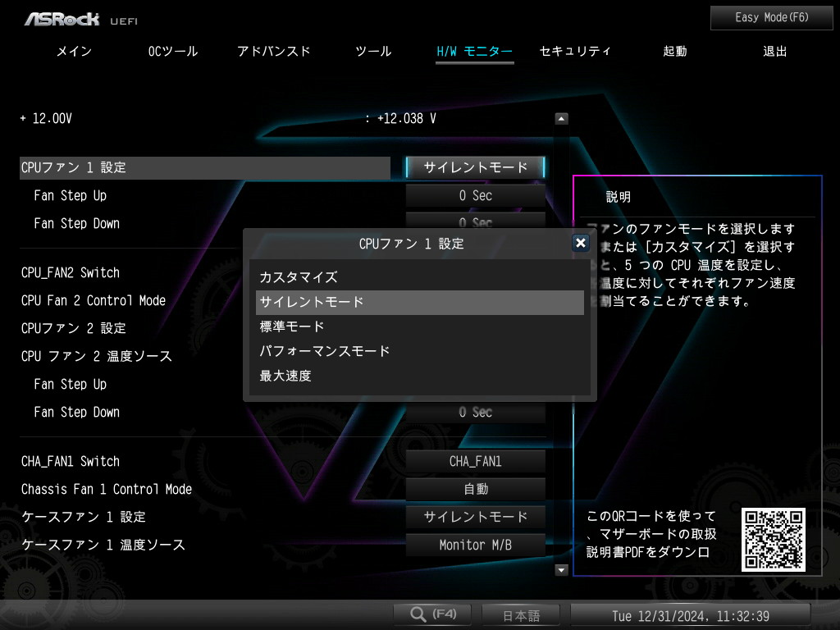Image resolution: width=840 pixels, height=630 pixels.
Task: Select the Fan Step Down row under CPUファン 1
Action: pos(76,223)
